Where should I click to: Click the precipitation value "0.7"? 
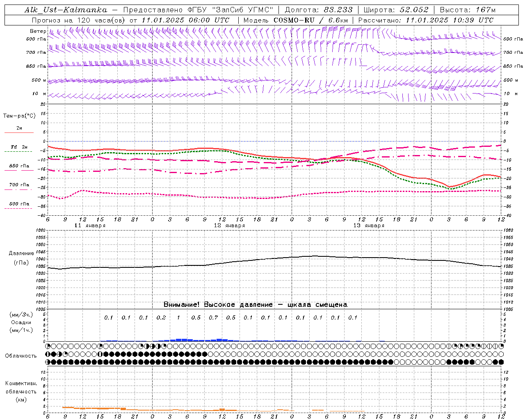[213, 317]
